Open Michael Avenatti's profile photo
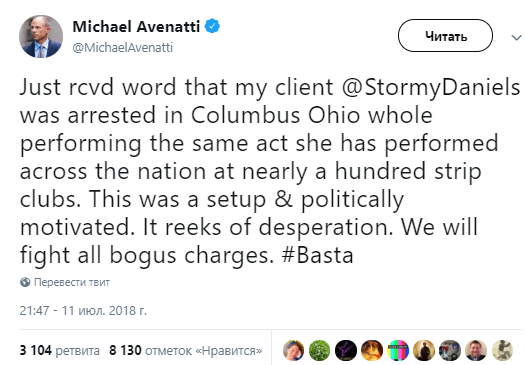The height and width of the screenshot is (365, 525). [x=41, y=36]
